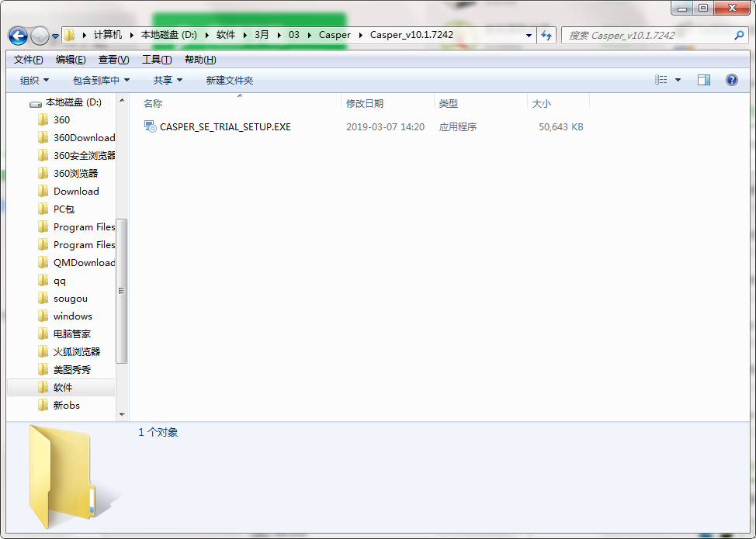Open the 新obs folder icon
Image resolution: width=756 pixels, height=539 pixels.
43,405
